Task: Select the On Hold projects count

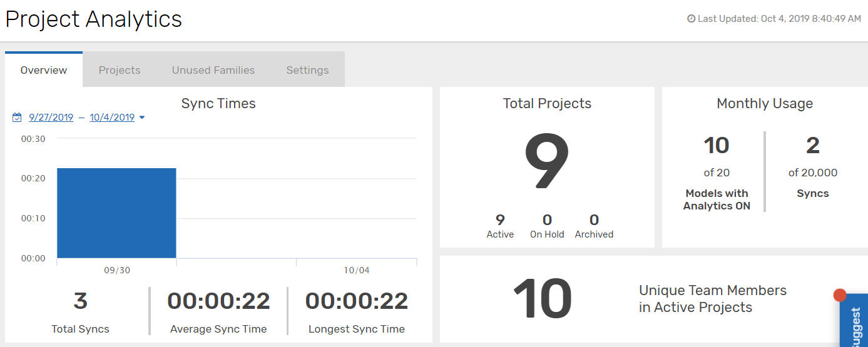Action: tap(547, 220)
